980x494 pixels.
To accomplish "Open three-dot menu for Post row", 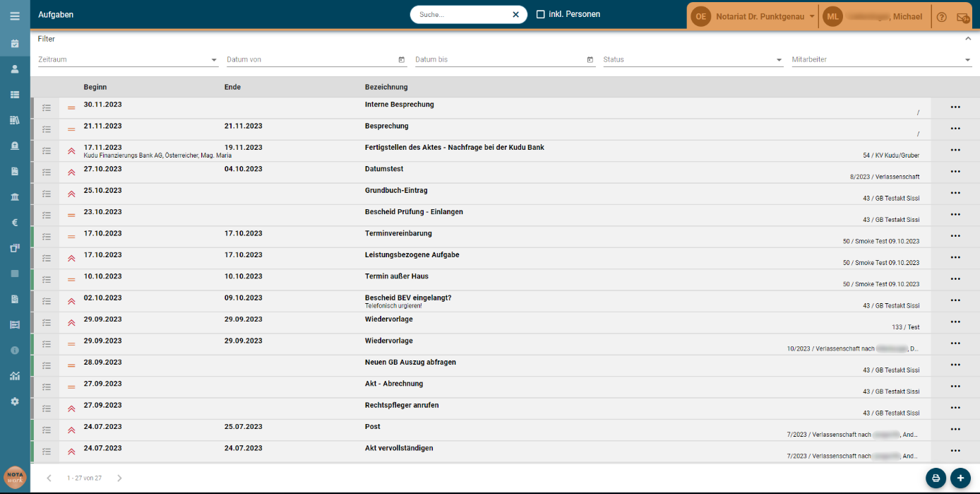I will 955,429.
